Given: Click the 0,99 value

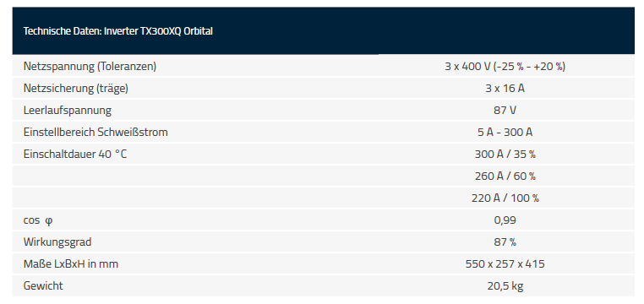Looking at the screenshot, I should pyautogui.click(x=505, y=220).
